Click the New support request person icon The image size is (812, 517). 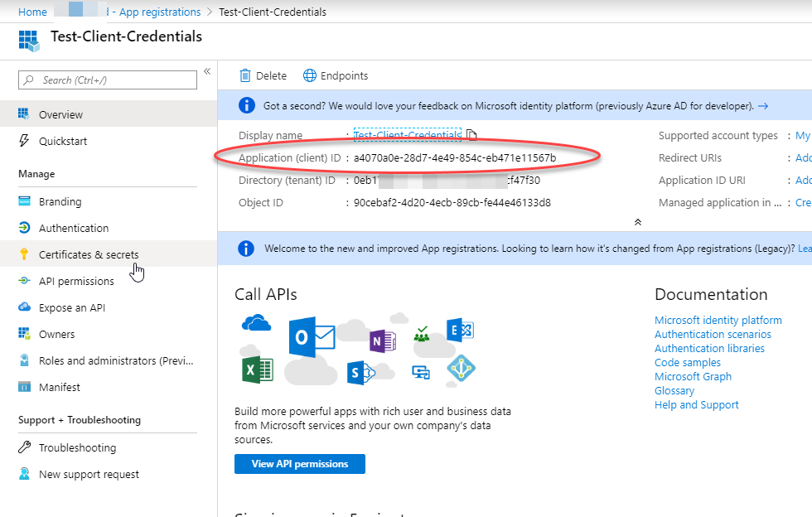point(24,473)
